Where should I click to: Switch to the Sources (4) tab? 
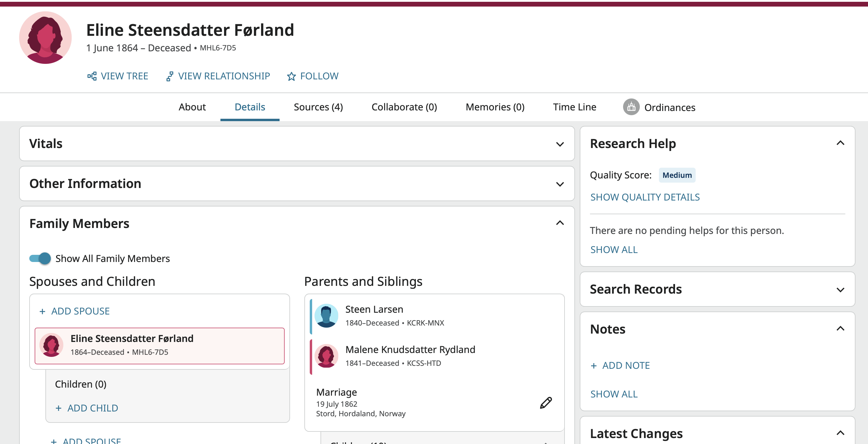point(318,107)
